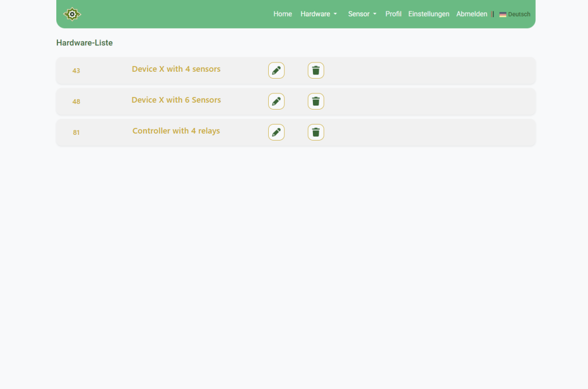Click Abmelden to log out

pyautogui.click(x=471, y=14)
